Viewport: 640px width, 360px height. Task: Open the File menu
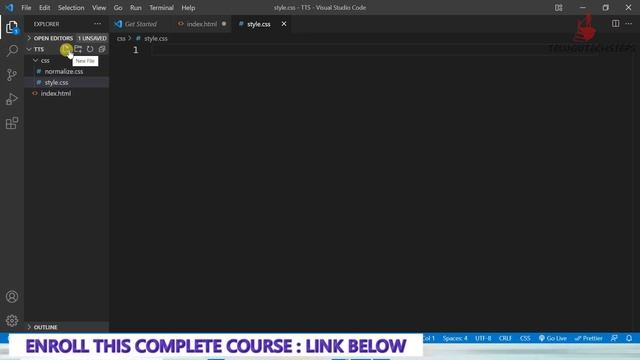tap(26, 8)
